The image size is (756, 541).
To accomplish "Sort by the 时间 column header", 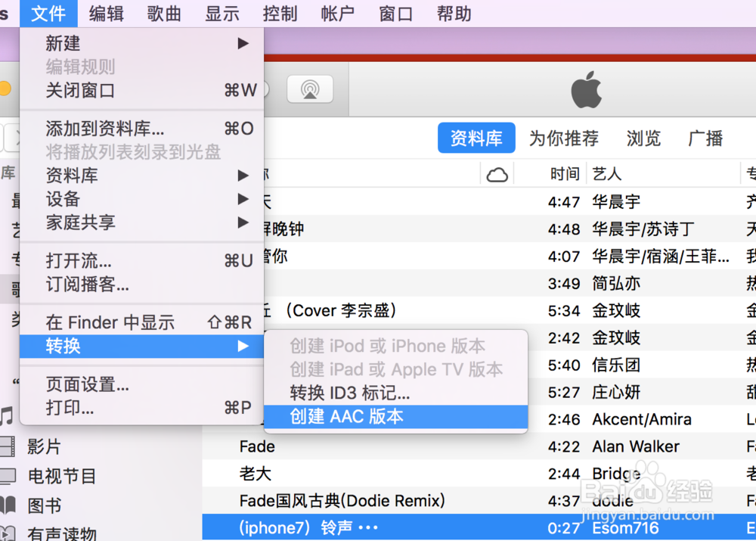I will 565,174.
